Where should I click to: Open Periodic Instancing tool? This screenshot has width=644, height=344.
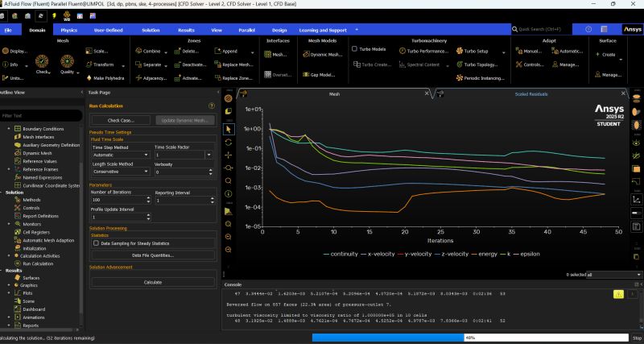(480, 78)
